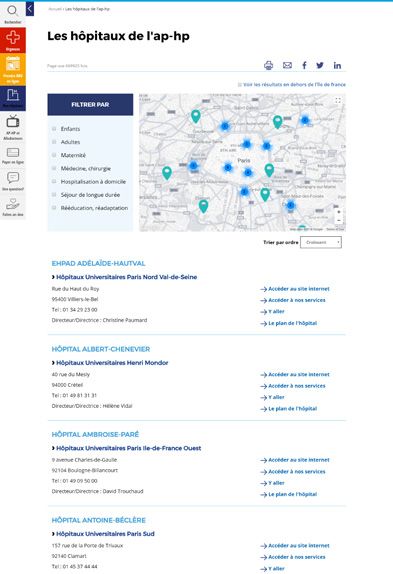The height and width of the screenshot is (574, 393).
Task: Toggle map fullscreen icon
Action: (x=338, y=100)
